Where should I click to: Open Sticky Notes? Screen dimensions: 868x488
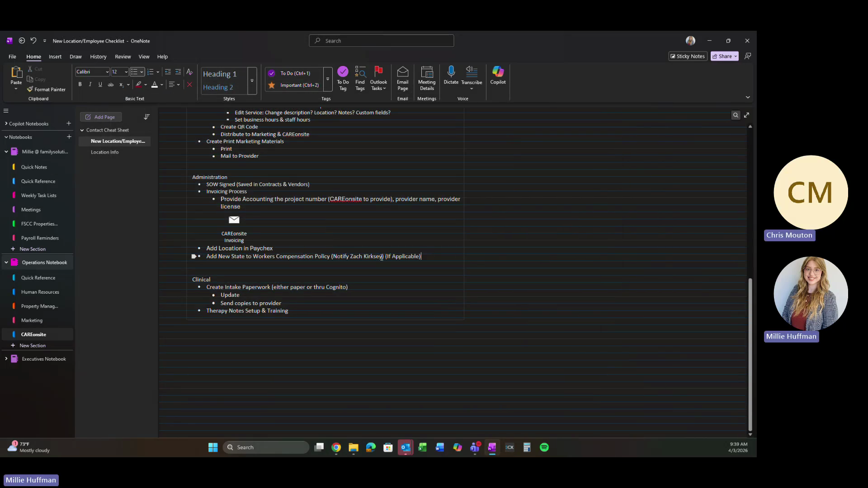click(688, 56)
